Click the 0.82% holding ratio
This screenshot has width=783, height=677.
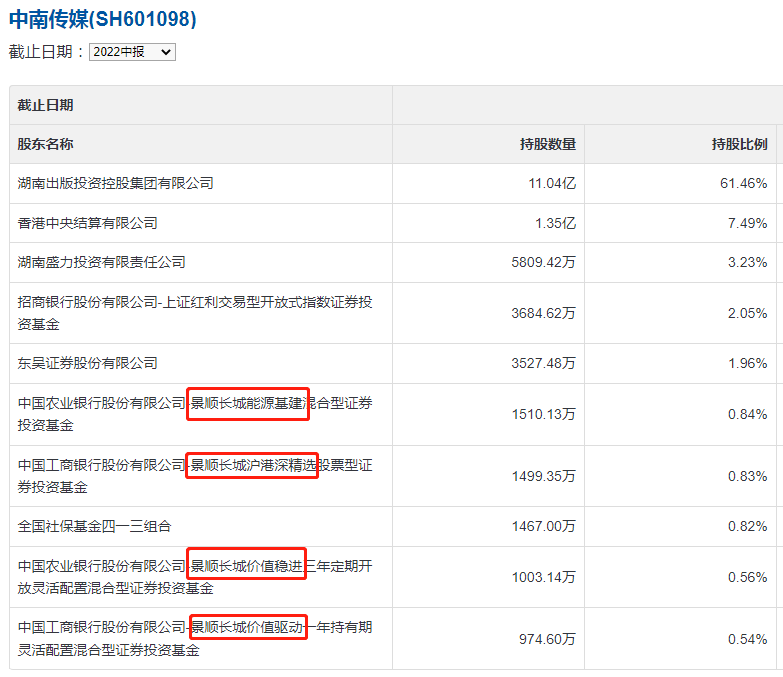point(748,526)
